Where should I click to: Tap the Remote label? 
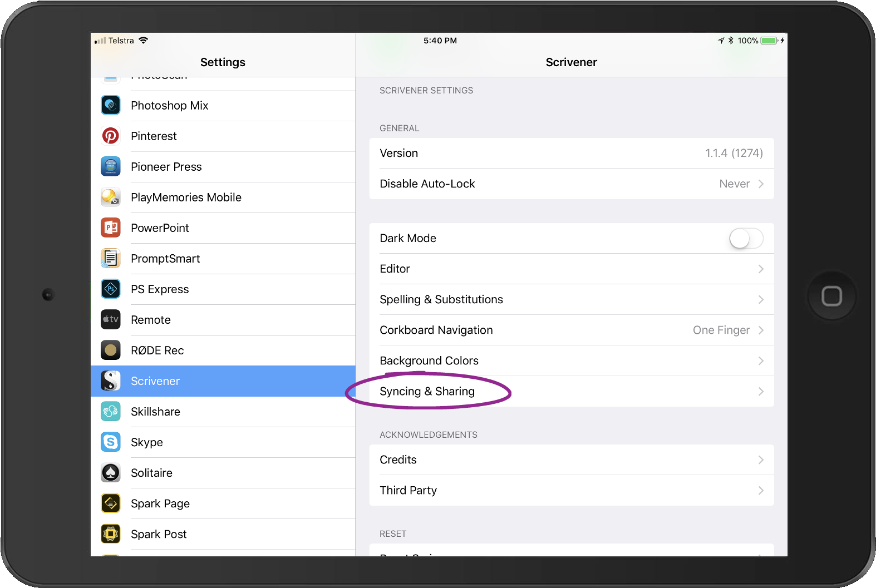pos(151,320)
